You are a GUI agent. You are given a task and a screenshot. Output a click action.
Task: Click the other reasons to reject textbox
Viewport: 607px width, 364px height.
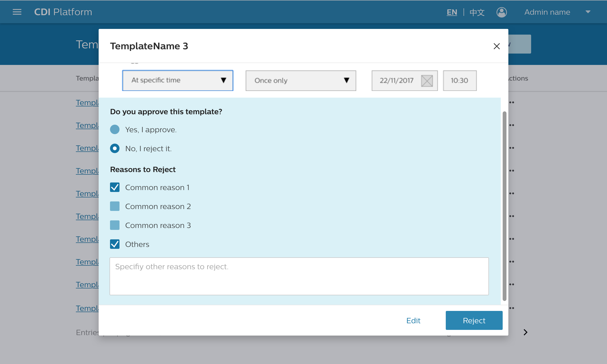point(299,276)
